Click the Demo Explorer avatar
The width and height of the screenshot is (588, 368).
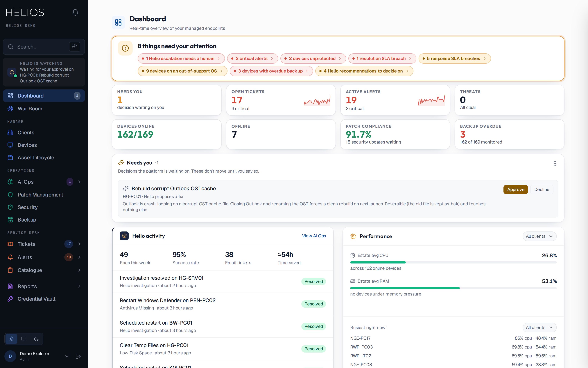point(10,356)
